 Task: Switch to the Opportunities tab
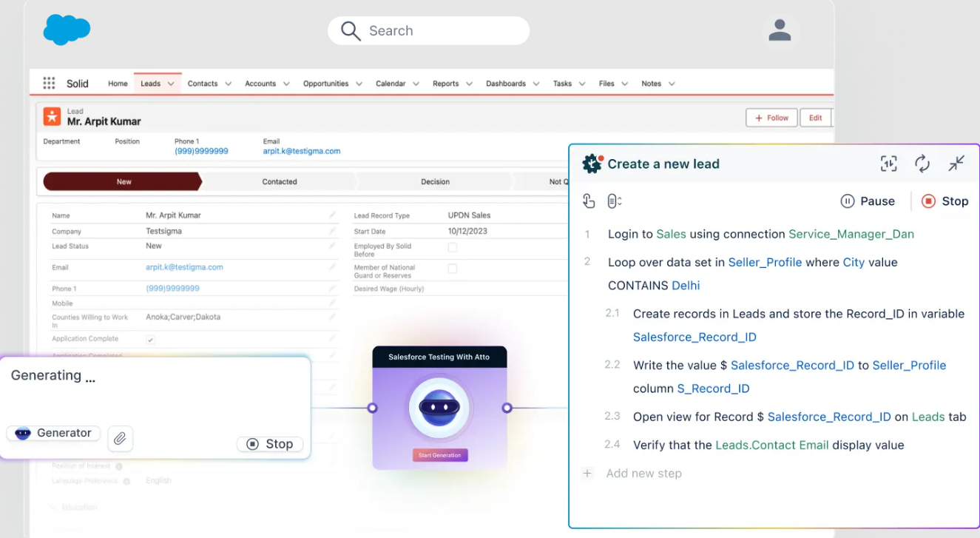click(x=325, y=84)
